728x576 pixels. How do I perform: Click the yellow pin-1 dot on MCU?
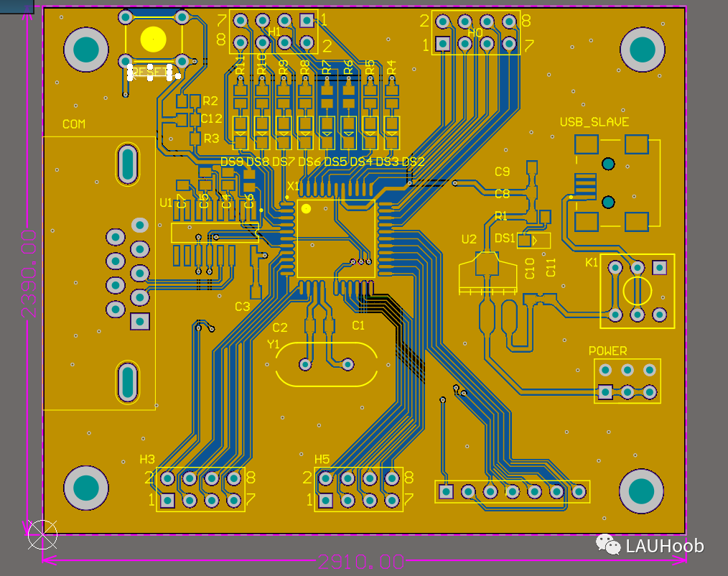click(306, 208)
